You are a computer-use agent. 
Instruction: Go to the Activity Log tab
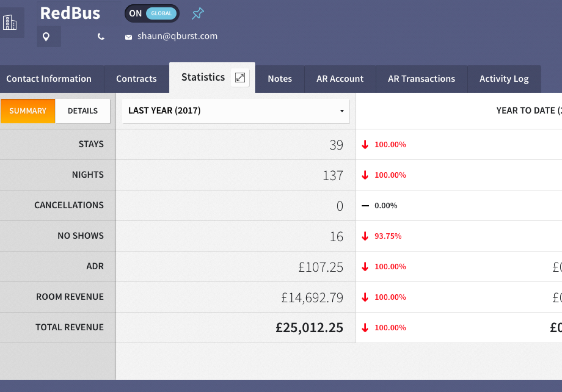coord(504,79)
